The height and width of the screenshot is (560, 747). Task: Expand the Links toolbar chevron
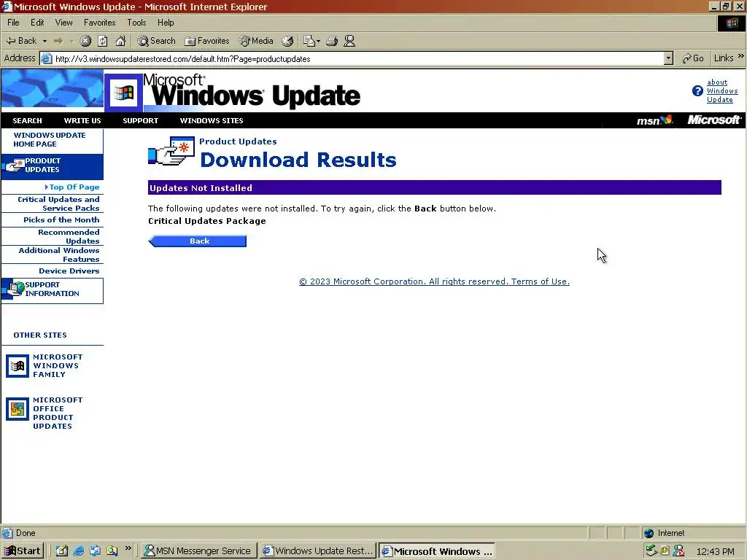741,57
